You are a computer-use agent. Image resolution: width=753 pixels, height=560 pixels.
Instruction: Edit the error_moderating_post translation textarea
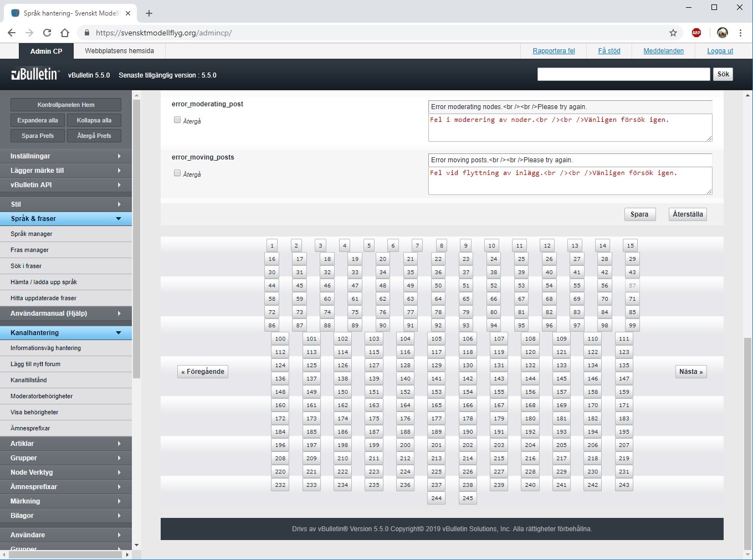(x=570, y=127)
